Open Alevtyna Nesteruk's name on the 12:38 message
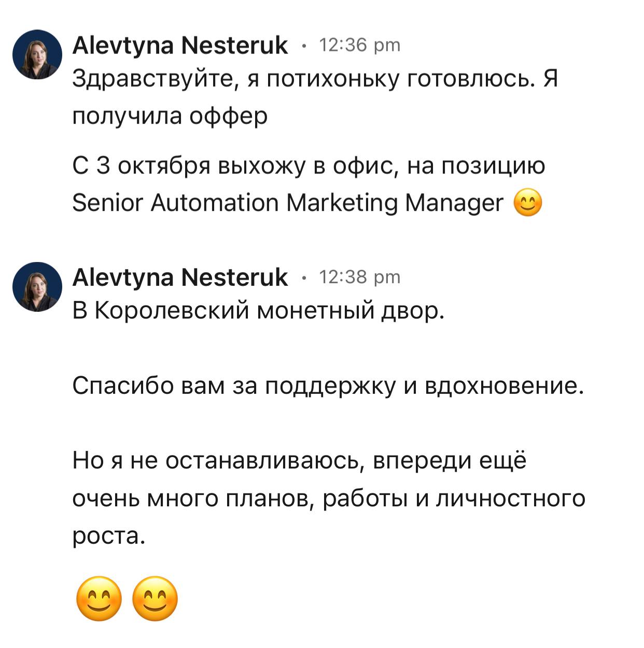The image size is (644, 648). [179, 277]
